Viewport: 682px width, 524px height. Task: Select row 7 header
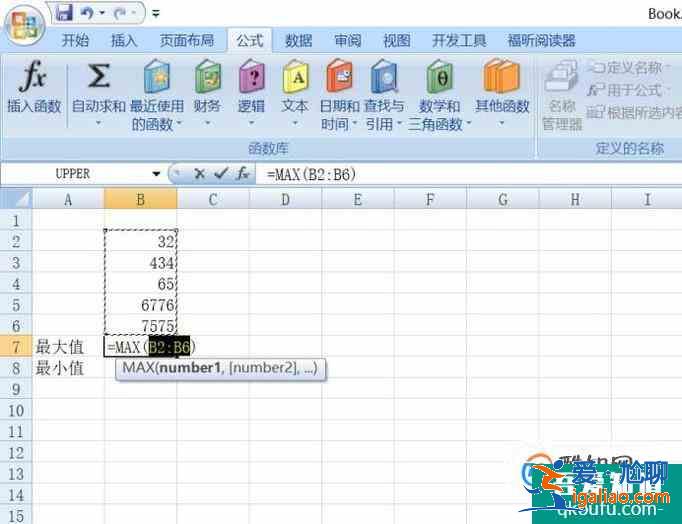click(x=16, y=347)
